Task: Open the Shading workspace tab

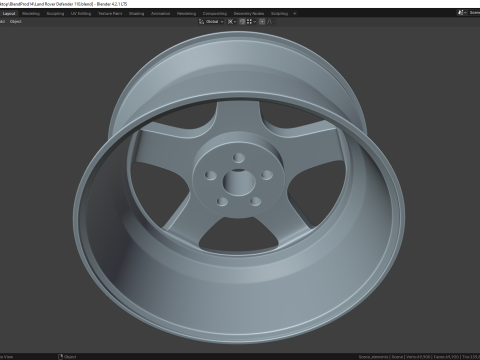Action: (136, 14)
